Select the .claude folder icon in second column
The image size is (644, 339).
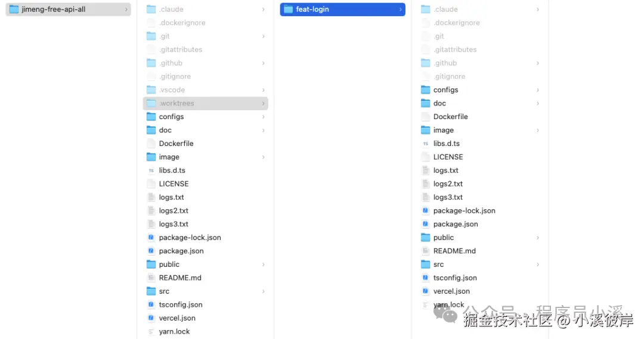[151, 9]
